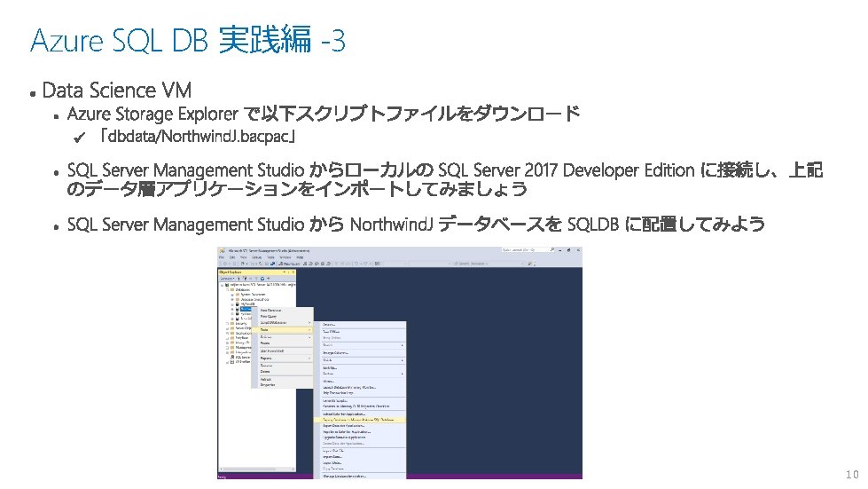Select the highlighted Tasks context menu entry
This screenshot has width=868, height=489.
click(282, 329)
